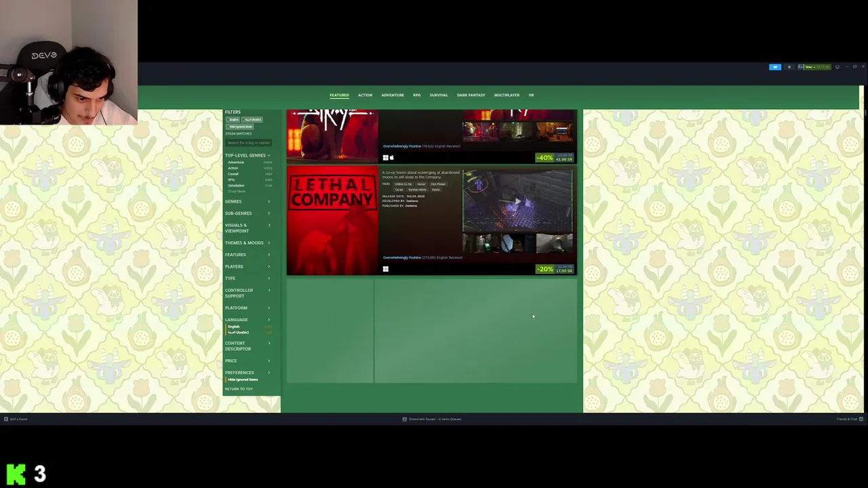Expand the Themes & Moods section

click(248, 243)
